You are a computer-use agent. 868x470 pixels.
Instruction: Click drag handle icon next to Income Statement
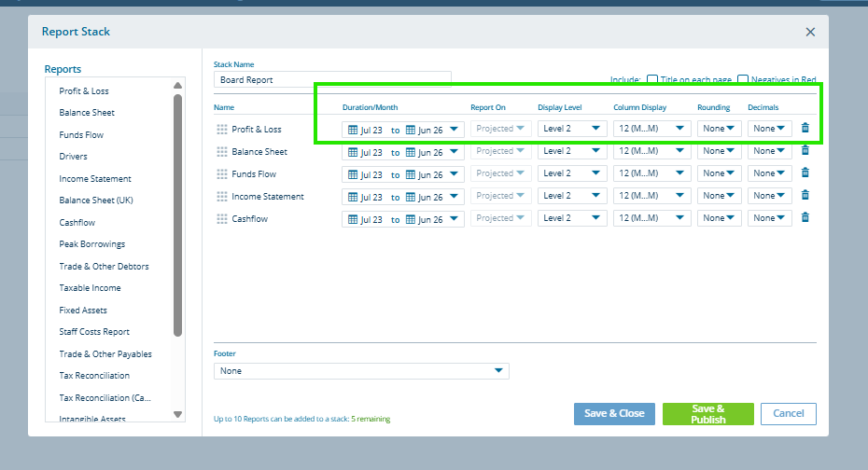pyautogui.click(x=222, y=197)
